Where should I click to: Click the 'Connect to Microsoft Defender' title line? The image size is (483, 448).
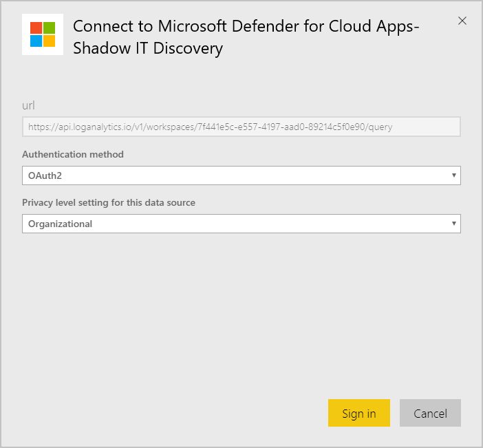246,26
